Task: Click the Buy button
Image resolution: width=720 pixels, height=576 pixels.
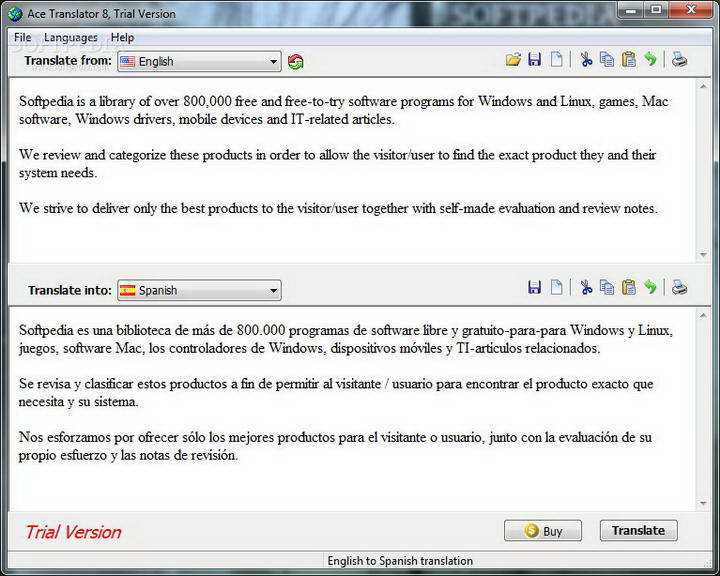Action: 543,531
